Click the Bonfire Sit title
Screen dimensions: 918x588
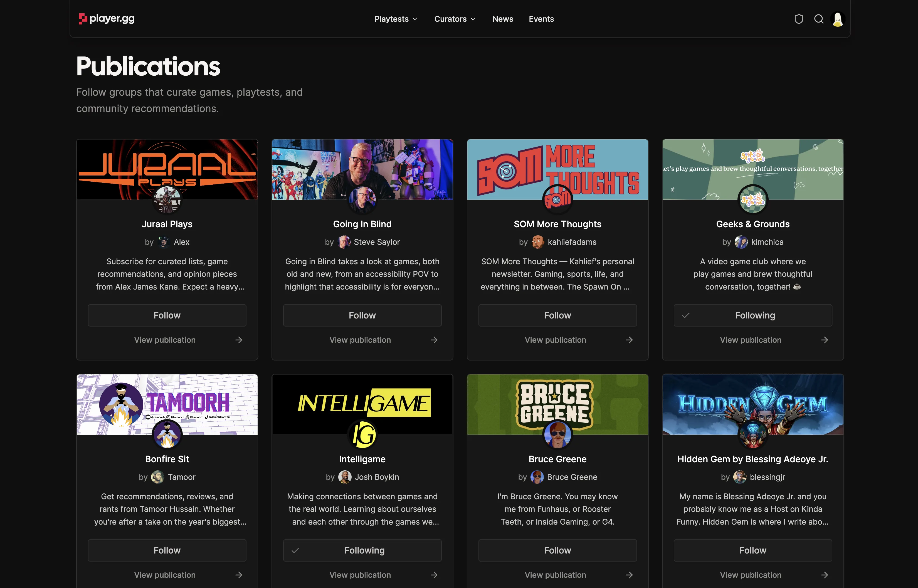[x=167, y=459]
